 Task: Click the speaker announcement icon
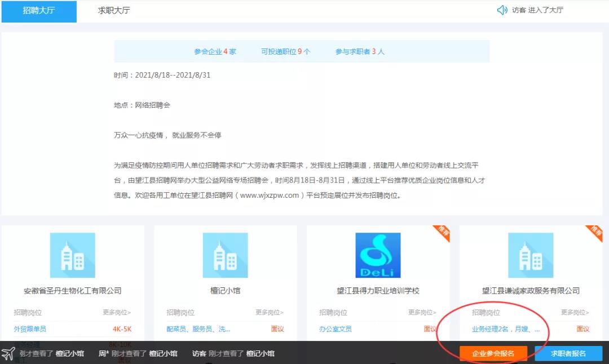pos(502,10)
